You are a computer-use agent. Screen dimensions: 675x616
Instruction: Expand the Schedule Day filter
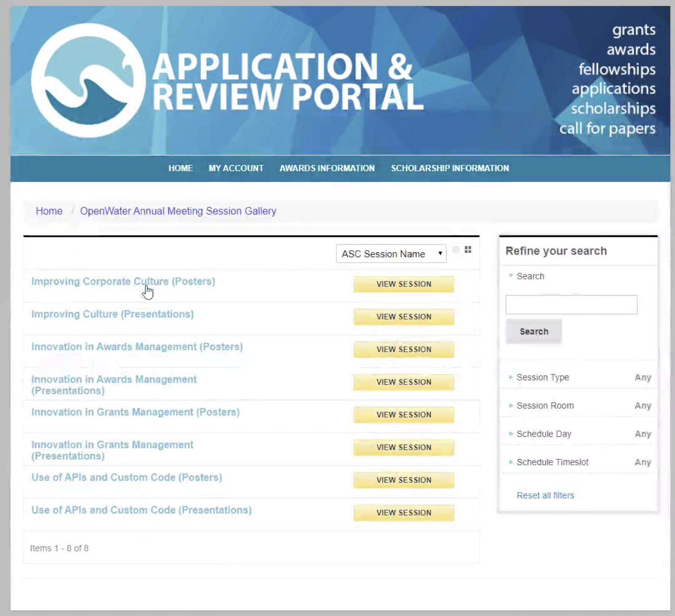coord(543,434)
